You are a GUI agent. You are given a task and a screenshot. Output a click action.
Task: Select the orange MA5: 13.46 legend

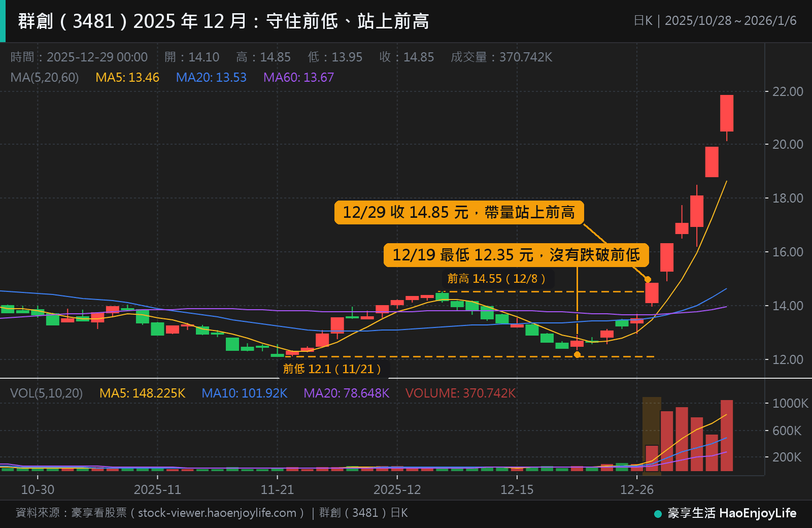click(x=127, y=77)
